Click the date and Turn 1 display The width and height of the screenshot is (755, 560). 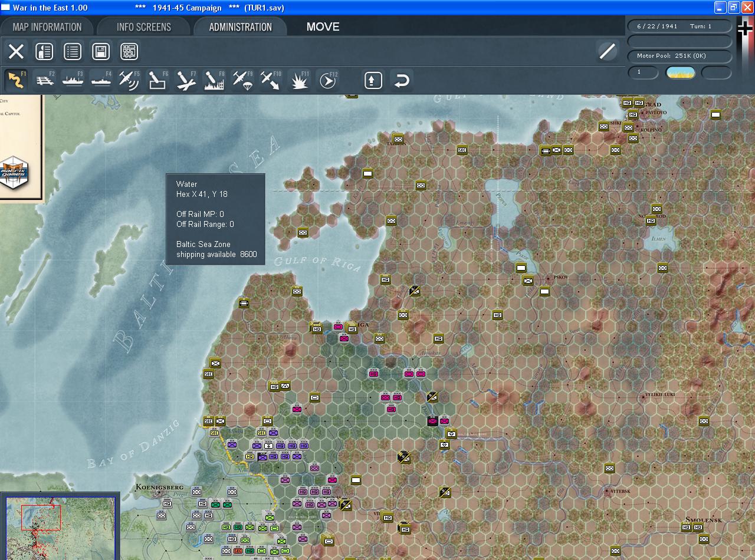click(x=679, y=27)
